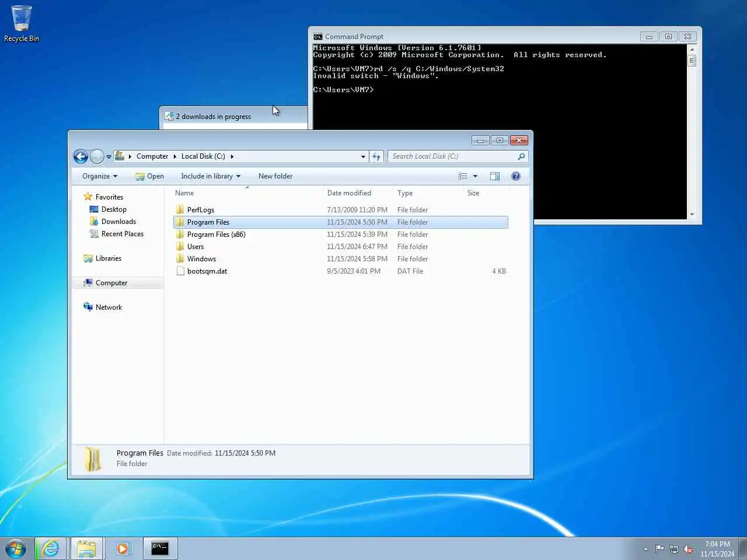Open Internet Explorer from taskbar
The width and height of the screenshot is (747, 560).
(x=50, y=548)
